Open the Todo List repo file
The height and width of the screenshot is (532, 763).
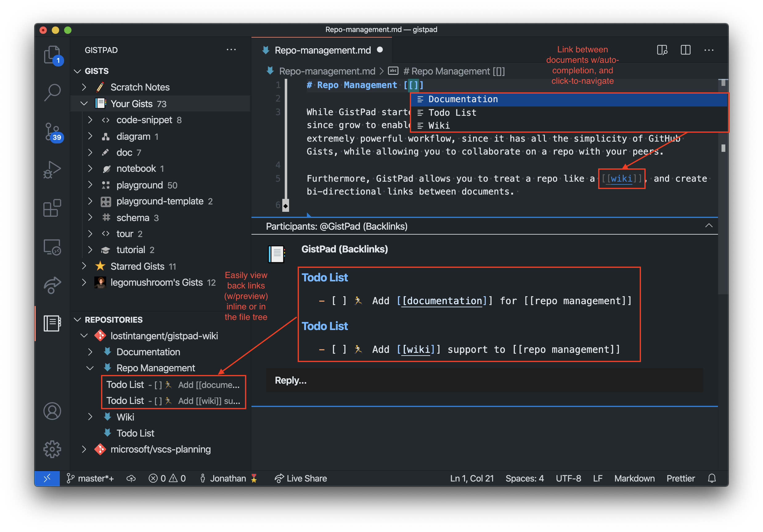(x=135, y=433)
